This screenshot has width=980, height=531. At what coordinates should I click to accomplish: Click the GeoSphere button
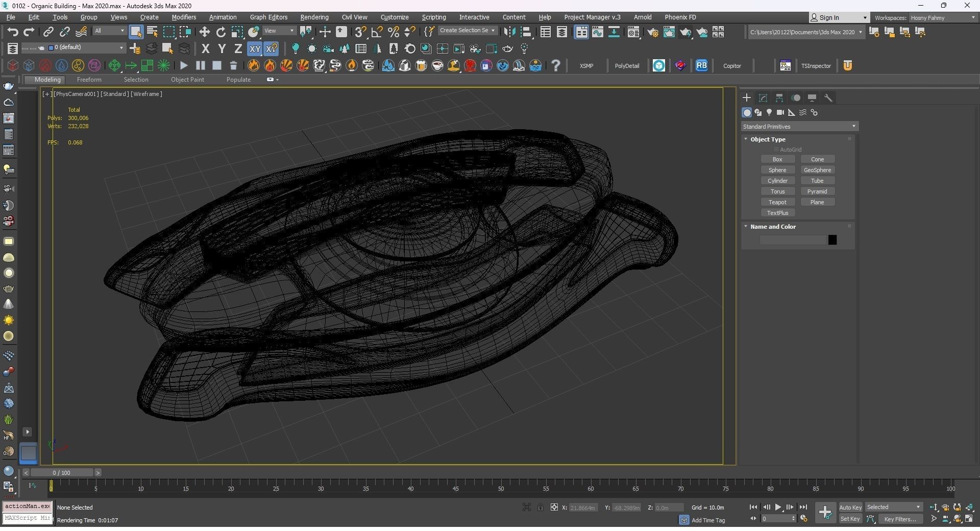coord(817,170)
